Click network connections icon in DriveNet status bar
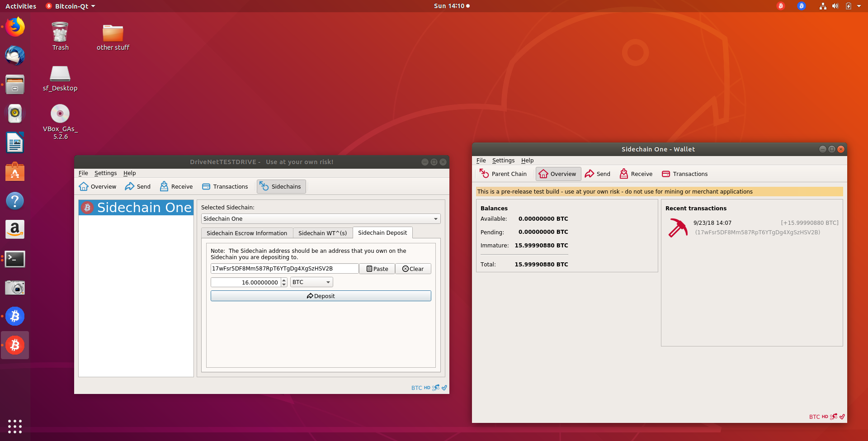The width and height of the screenshot is (868, 441). point(436,388)
